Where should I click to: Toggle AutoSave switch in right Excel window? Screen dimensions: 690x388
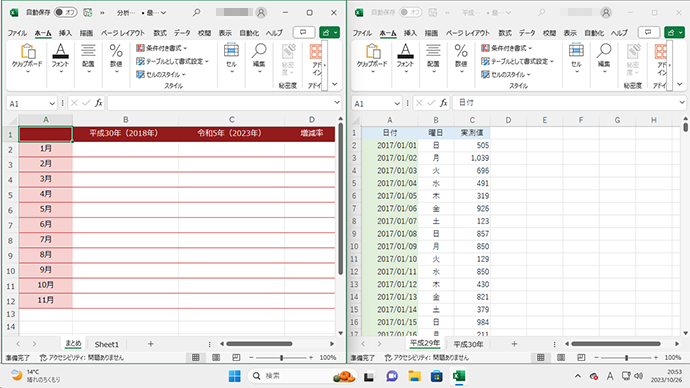click(x=411, y=13)
